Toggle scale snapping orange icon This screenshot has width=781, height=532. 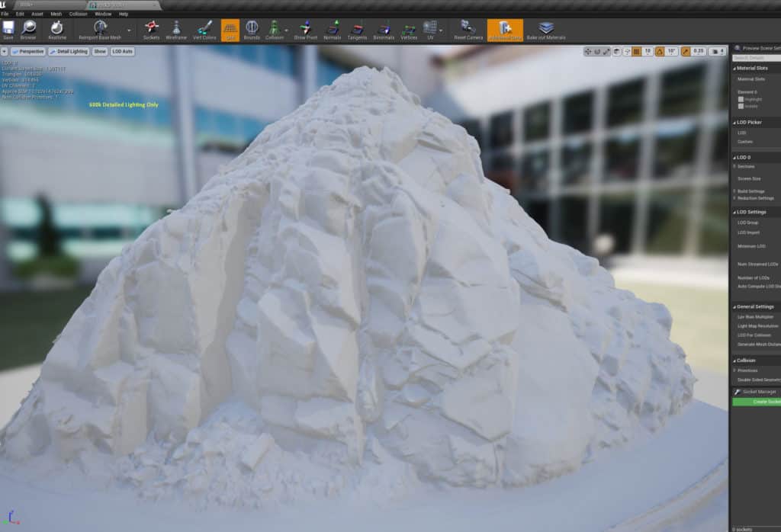pos(686,51)
